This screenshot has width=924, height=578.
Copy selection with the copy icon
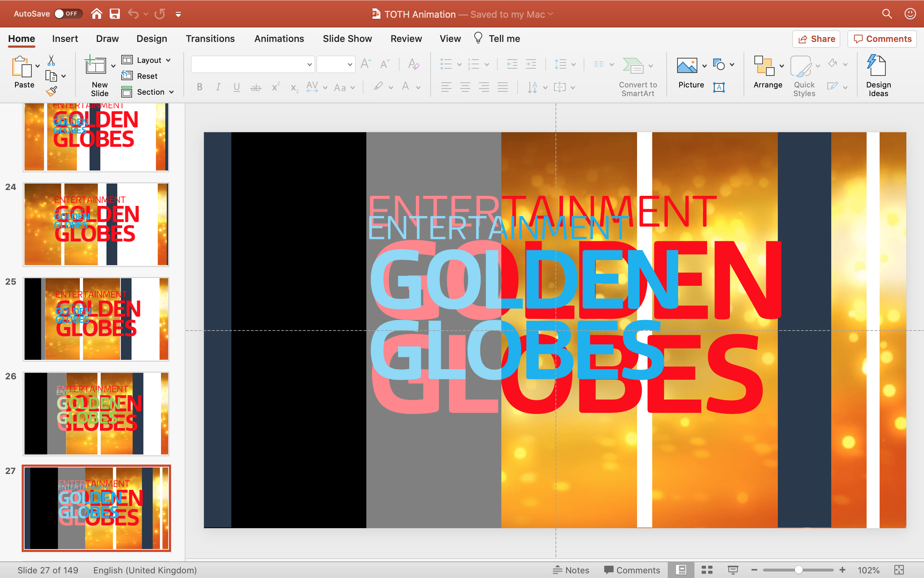(51, 76)
